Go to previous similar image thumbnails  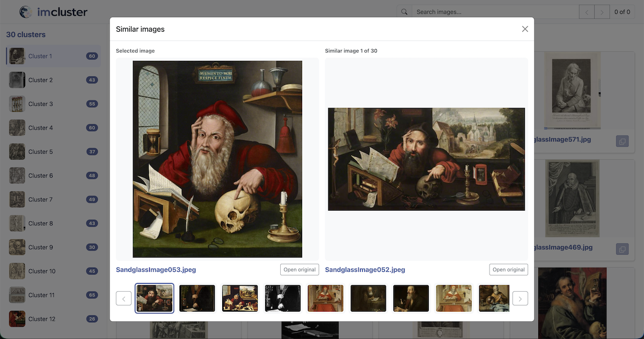pyautogui.click(x=123, y=298)
